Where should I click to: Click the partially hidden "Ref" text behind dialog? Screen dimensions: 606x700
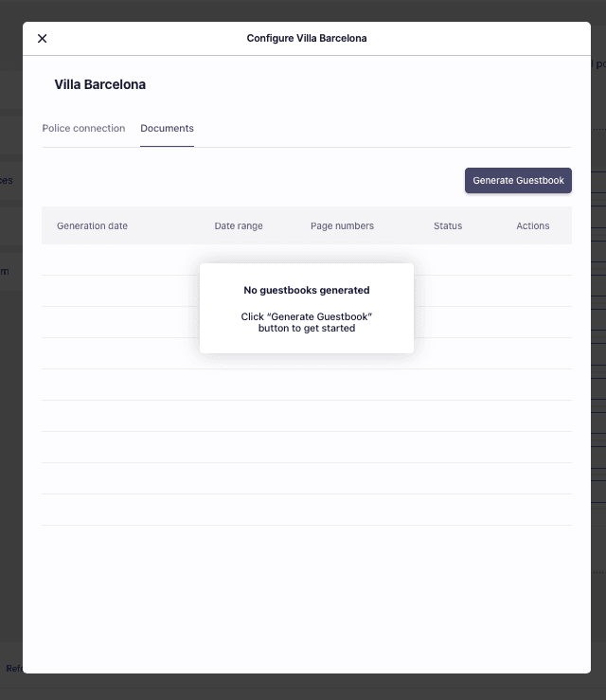click(13, 669)
